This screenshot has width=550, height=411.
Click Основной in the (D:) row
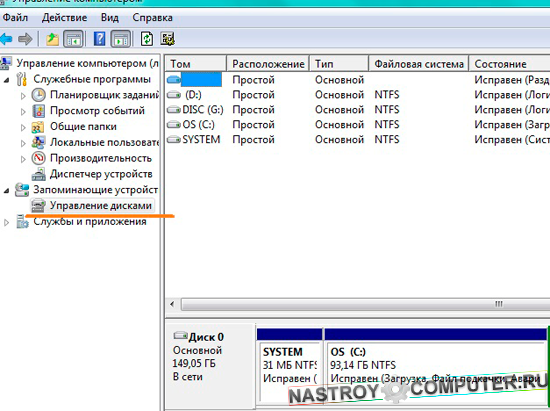point(339,95)
